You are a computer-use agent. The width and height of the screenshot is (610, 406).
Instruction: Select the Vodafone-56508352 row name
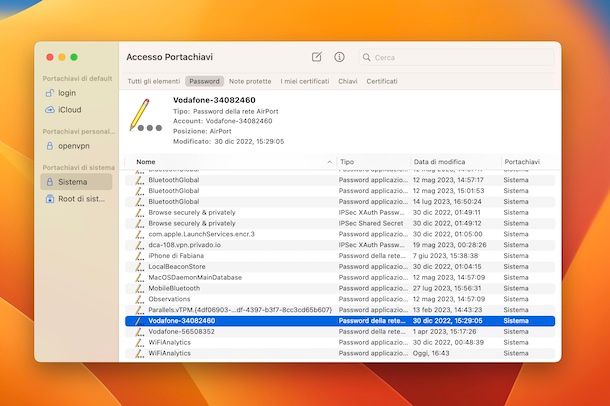click(x=181, y=332)
